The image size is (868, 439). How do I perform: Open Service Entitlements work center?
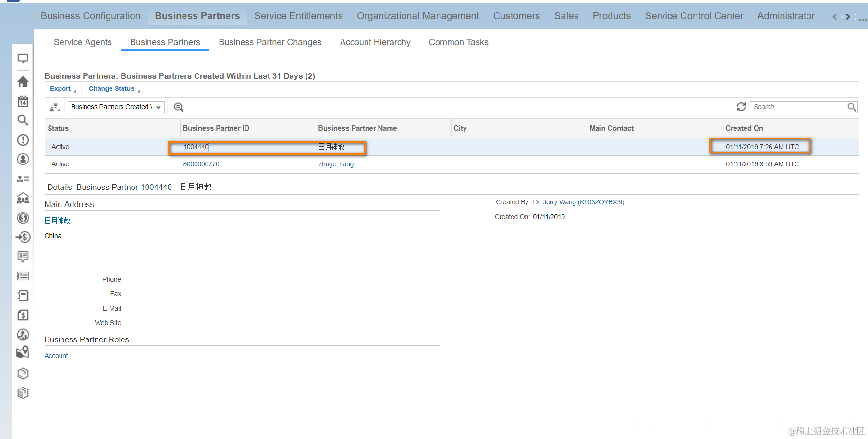[298, 16]
